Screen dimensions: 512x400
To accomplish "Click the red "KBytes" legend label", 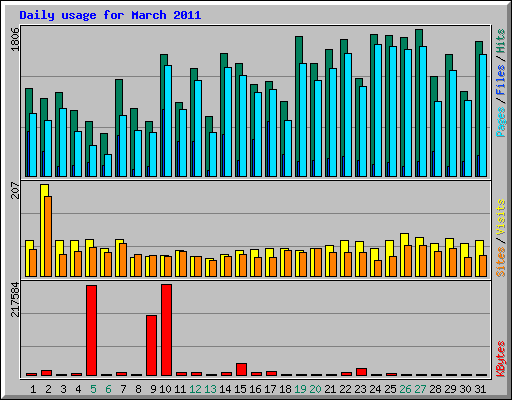I will point(501,359).
